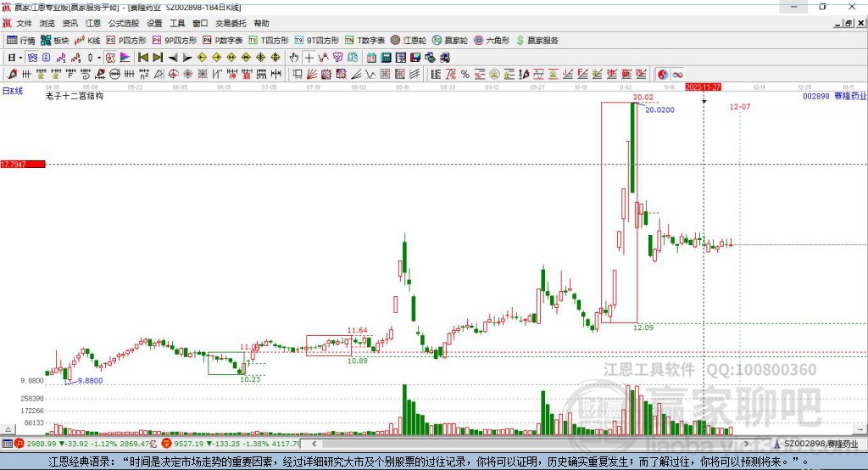Select the highlighted date 2023-11-27 marker
The height and width of the screenshot is (470, 868).
coord(703,87)
